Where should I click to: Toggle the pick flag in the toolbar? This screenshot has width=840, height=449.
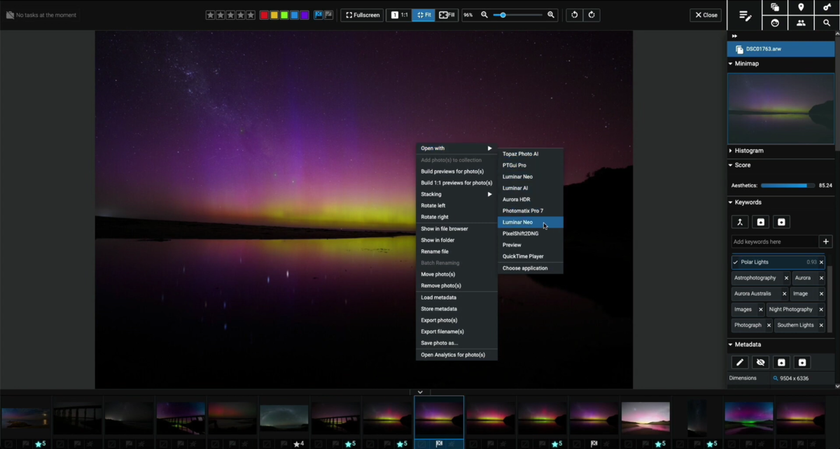tap(319, 15)
